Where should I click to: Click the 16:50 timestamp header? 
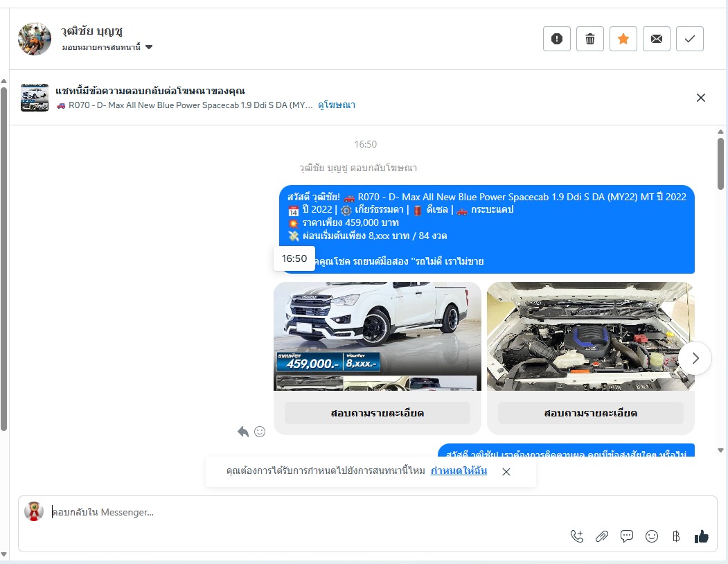click(x=366, y=145)
